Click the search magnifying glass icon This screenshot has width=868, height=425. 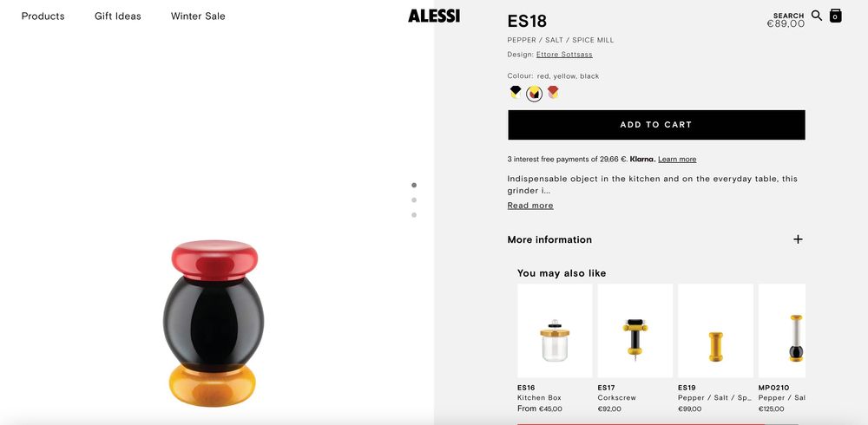coord(817,15)
